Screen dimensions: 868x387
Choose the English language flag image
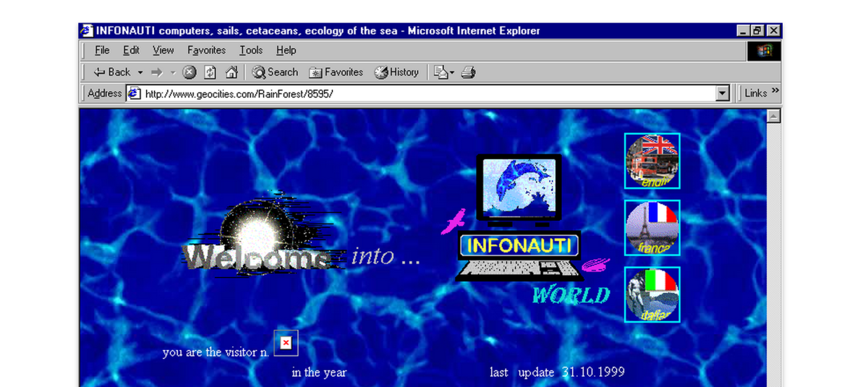[652, 161]
